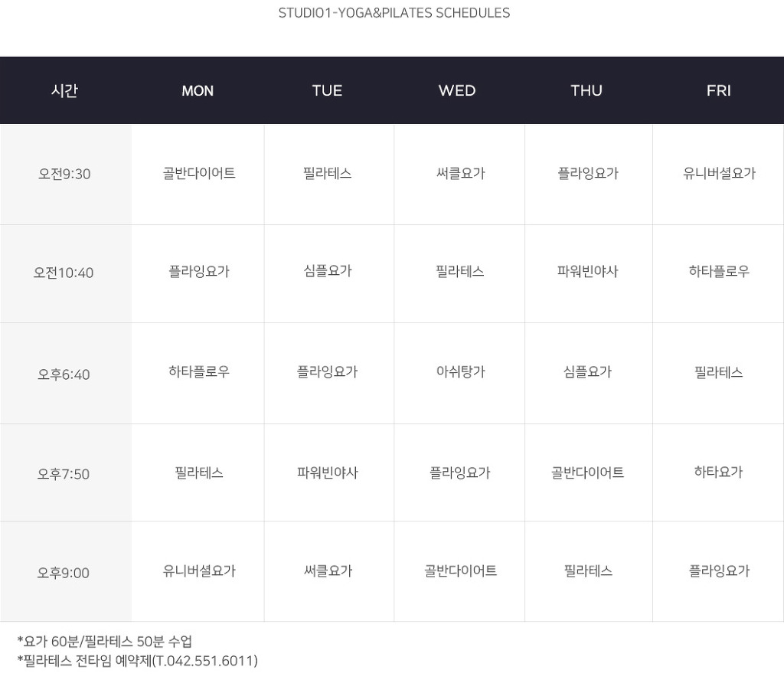Select the TUE column header
Viewport: 784px width, 680px height.
click(x=327, y=90)
